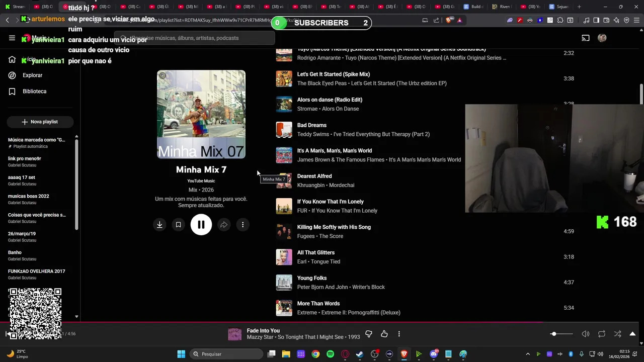
Task: Open the YouTube Music author link
Action: click(x=201, y=181)
